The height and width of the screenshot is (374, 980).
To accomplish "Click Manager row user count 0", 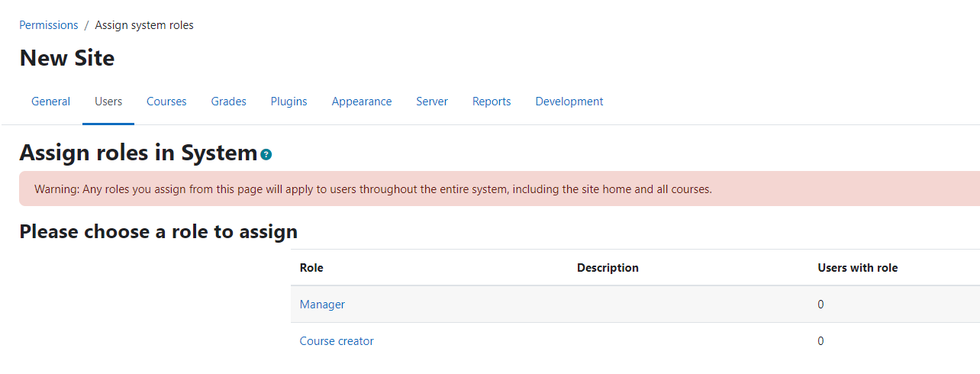I will click(x=820, y=305).
